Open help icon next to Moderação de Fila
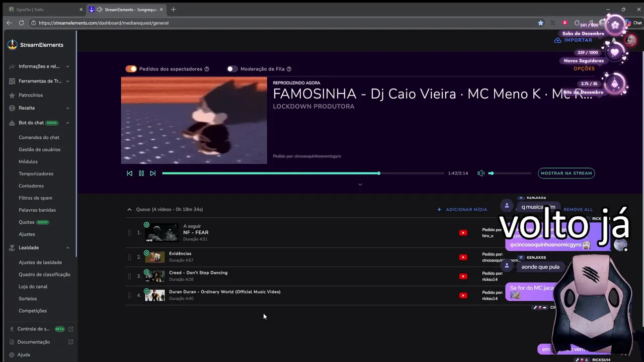 click(289, 69)
